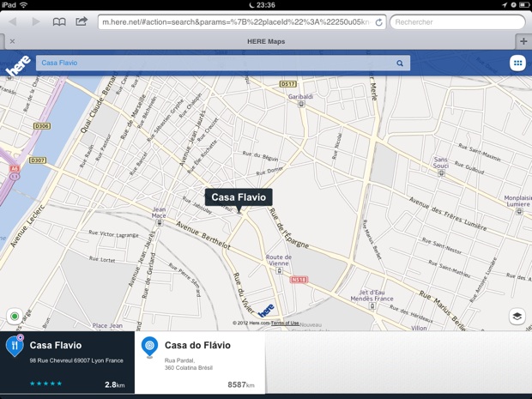
Task: Tap Safari forward arrow button
Action: click(x=36, y=22)
